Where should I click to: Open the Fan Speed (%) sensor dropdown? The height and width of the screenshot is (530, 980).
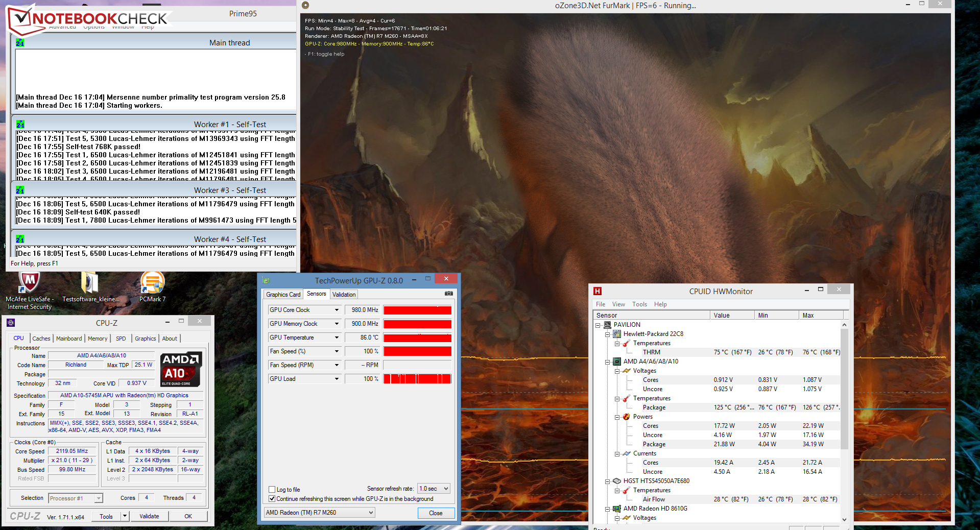337,351
